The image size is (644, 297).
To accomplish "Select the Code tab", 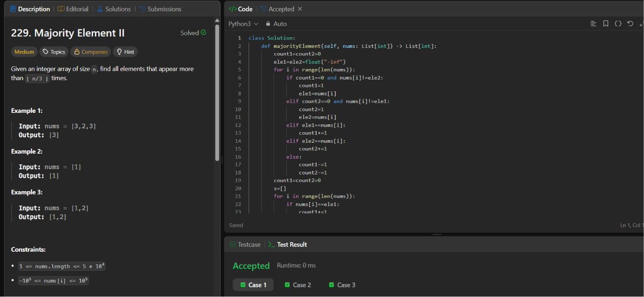I will [x=240, y=9].
